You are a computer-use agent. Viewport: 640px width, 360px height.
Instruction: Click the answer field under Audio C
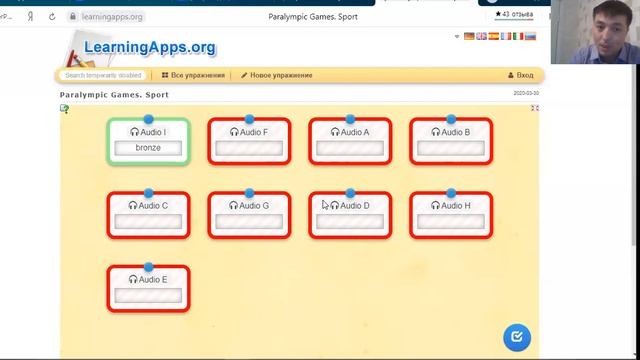coord(148,222)
